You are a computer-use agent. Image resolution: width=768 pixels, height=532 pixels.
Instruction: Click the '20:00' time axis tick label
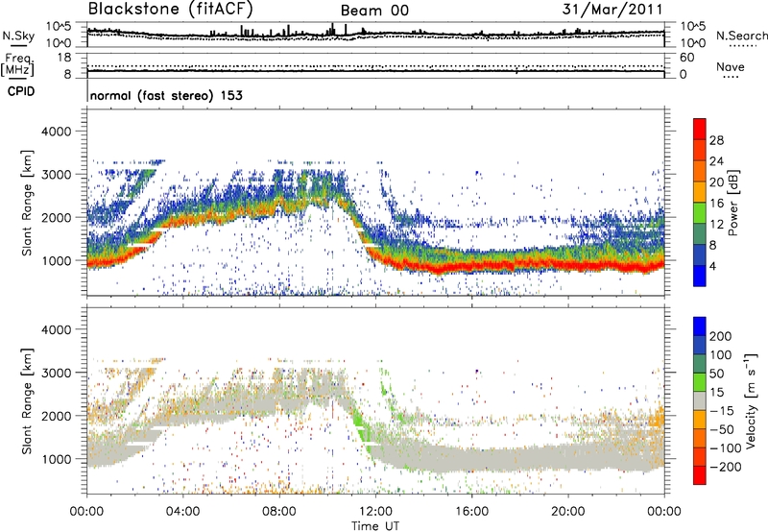tap(568, 512)
